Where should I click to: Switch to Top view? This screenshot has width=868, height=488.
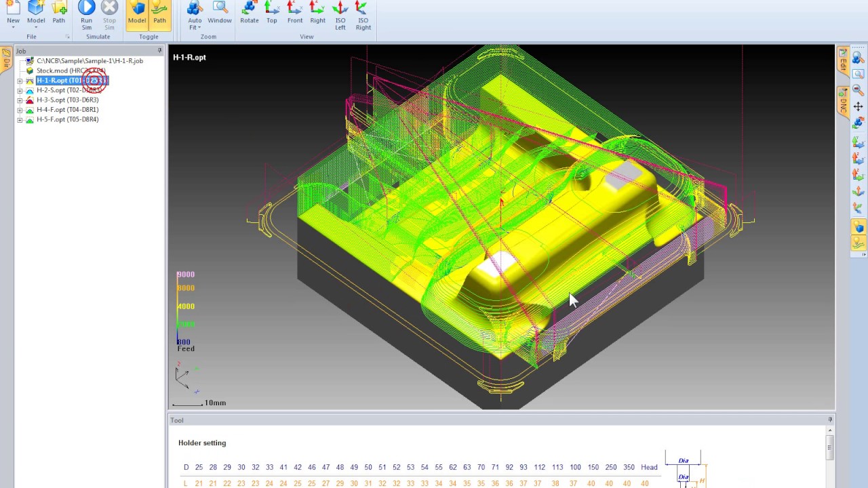pyautogui.click(x=272, y=14)
